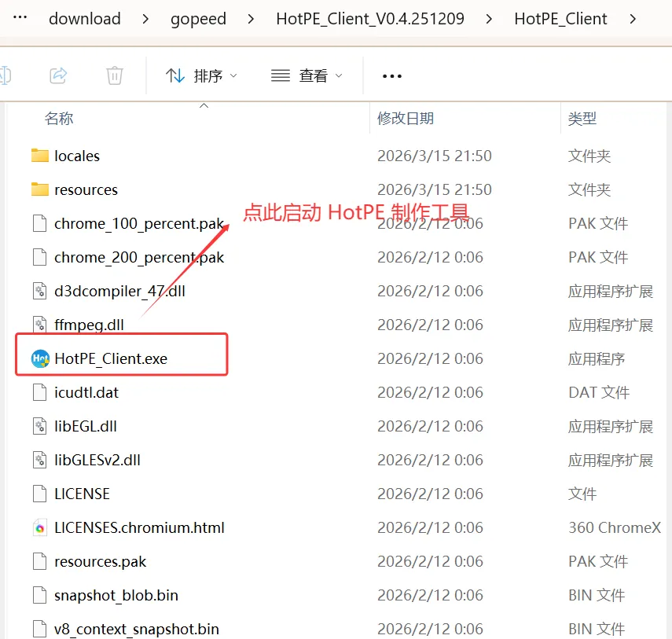Select the resources.pak file icon
The height and width of the screenshot is (639, 672).
coord(40,561)
